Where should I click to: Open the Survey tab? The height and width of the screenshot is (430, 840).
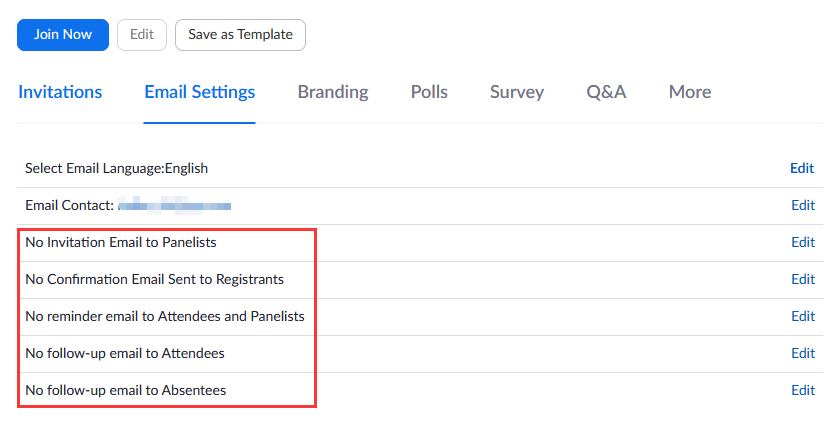point(517,92)
